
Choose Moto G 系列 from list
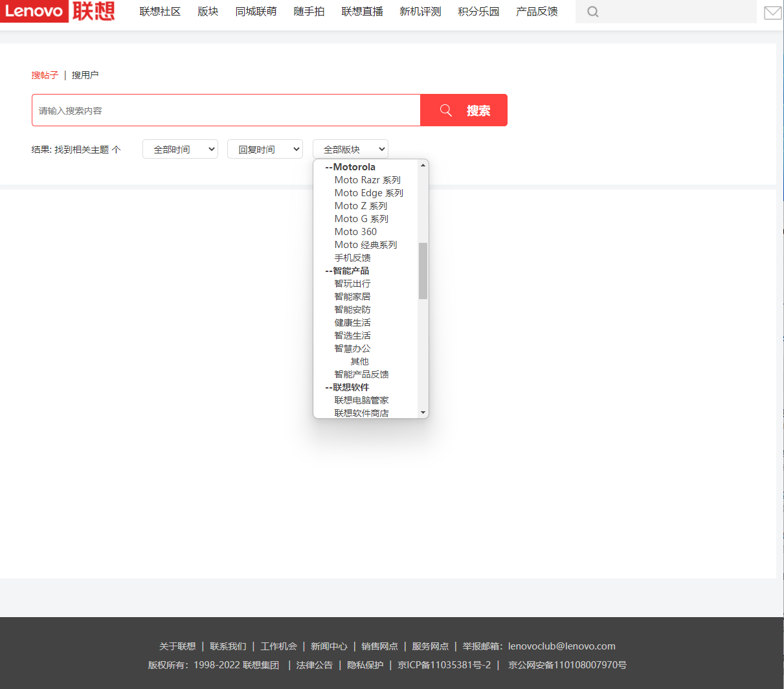pyautogui.click(x=361, y=219)
